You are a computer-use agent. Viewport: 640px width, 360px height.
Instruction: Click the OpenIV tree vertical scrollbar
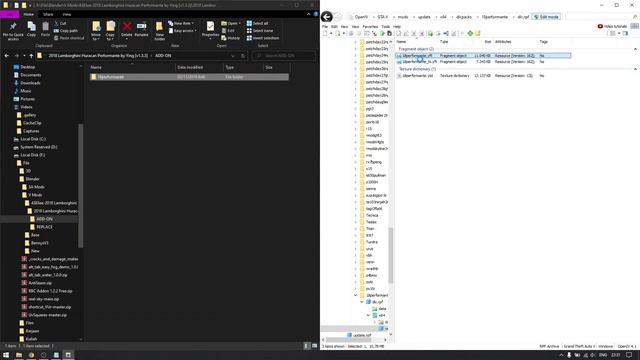click(x=391, y=255)
